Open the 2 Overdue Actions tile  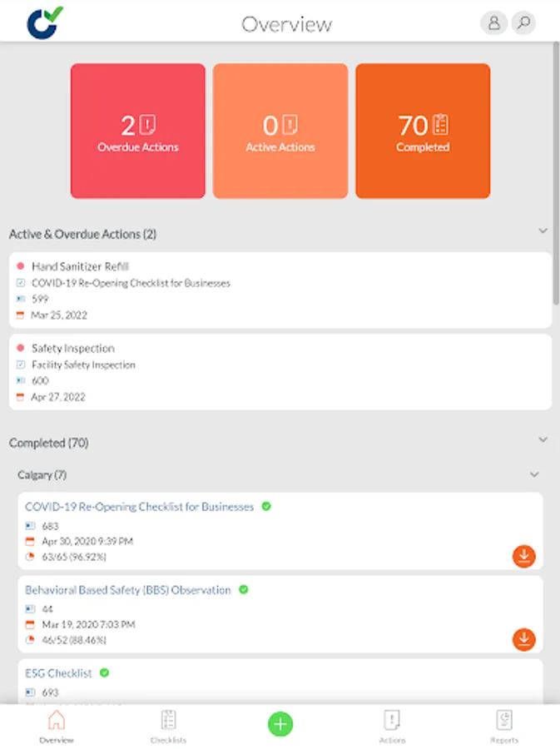138,131
